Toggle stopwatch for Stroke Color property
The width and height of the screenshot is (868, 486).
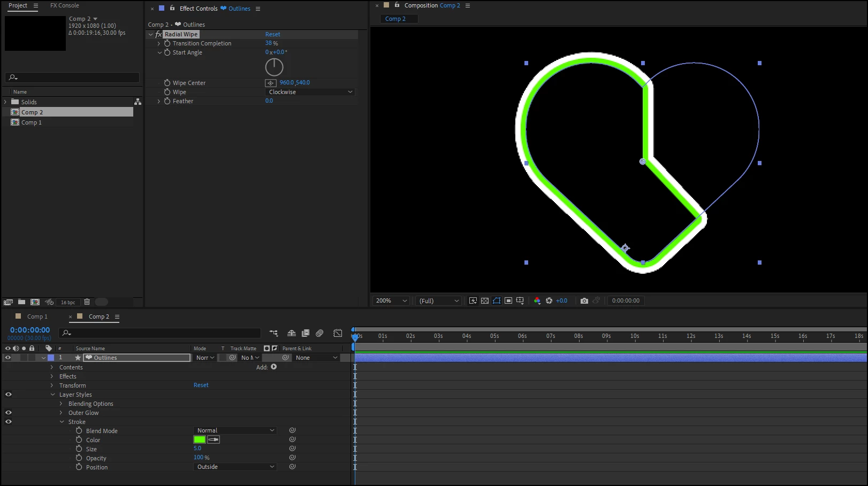79,440
